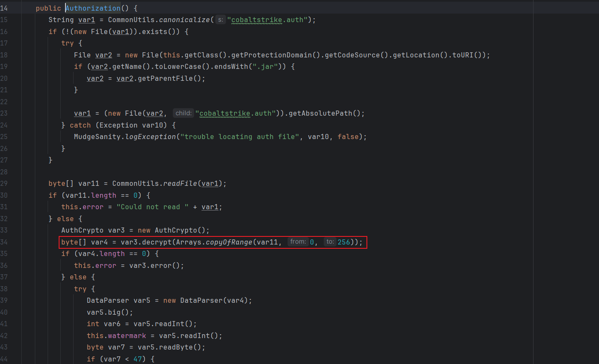This screenshot has height=364, width=599.
Task: Click line number 34 in the gutter
Action: point(4,242)
